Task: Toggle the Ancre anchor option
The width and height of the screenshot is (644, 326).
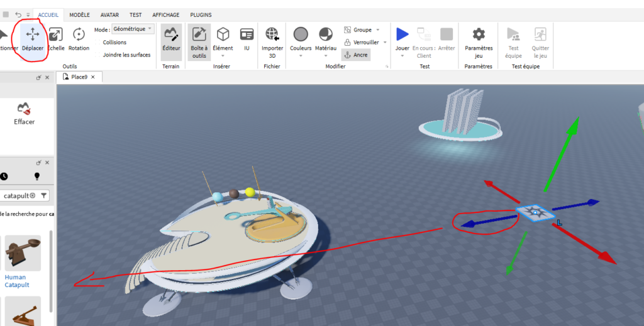Action: tap(356, 55)
